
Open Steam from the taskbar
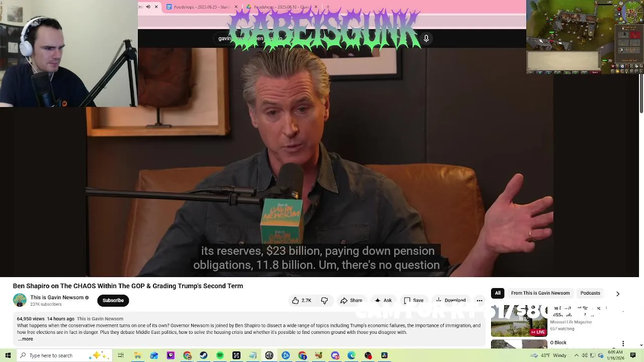(203, 355)
